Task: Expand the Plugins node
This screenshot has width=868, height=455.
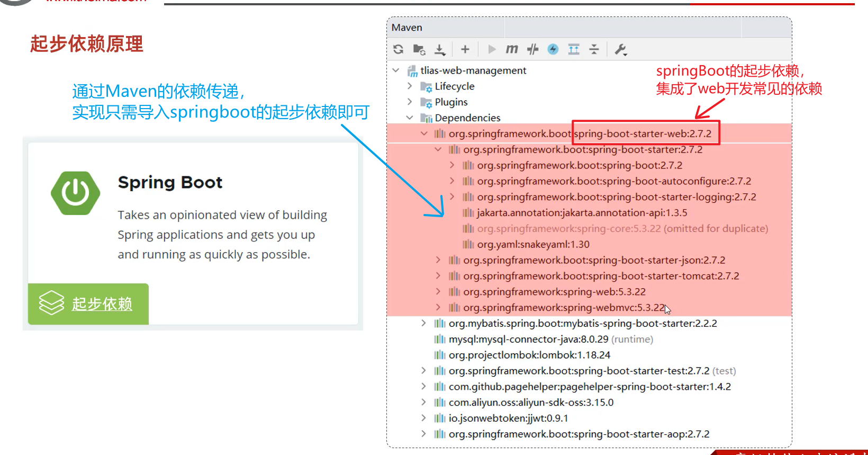Action: pos(410,102)
